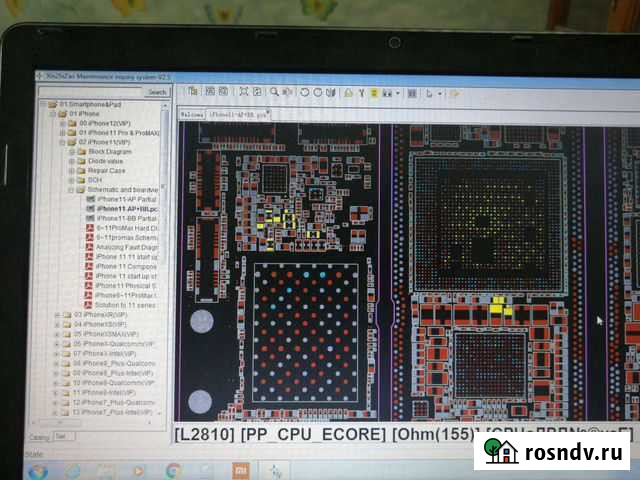Click the Windows Start button
Viewport: 640px width, 480px height.
click(x=38, y=468)
